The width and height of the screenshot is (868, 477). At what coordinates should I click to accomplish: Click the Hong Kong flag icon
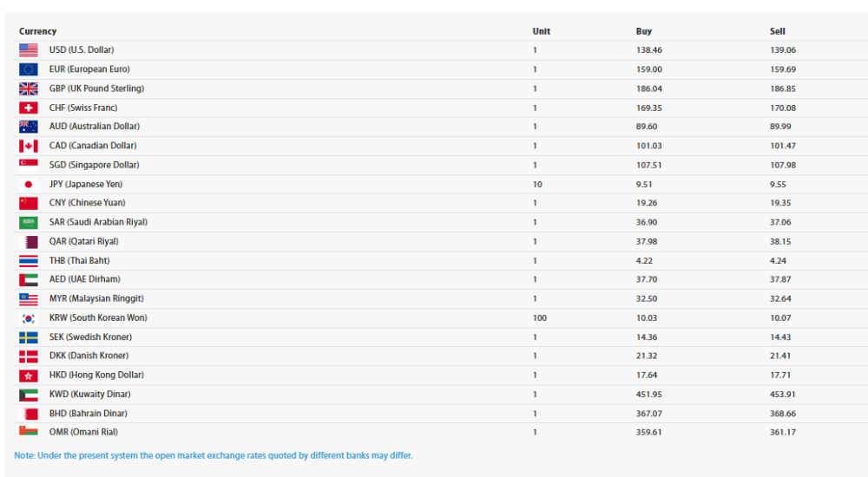29,376
